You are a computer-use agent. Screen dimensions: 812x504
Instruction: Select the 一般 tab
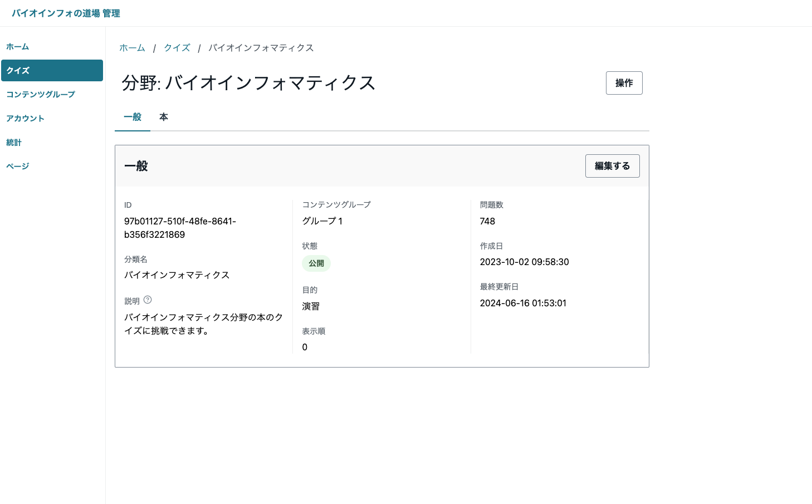(x=133, y=117)
